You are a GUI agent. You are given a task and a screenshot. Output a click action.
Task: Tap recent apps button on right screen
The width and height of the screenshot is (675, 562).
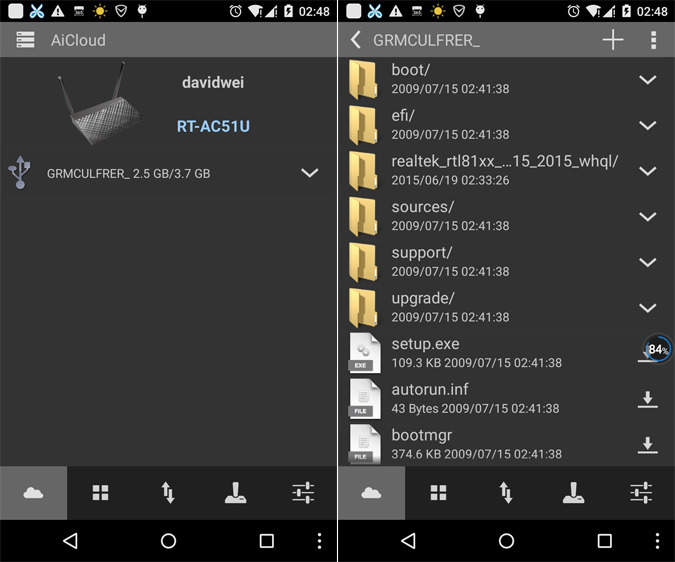click(604, 540)
